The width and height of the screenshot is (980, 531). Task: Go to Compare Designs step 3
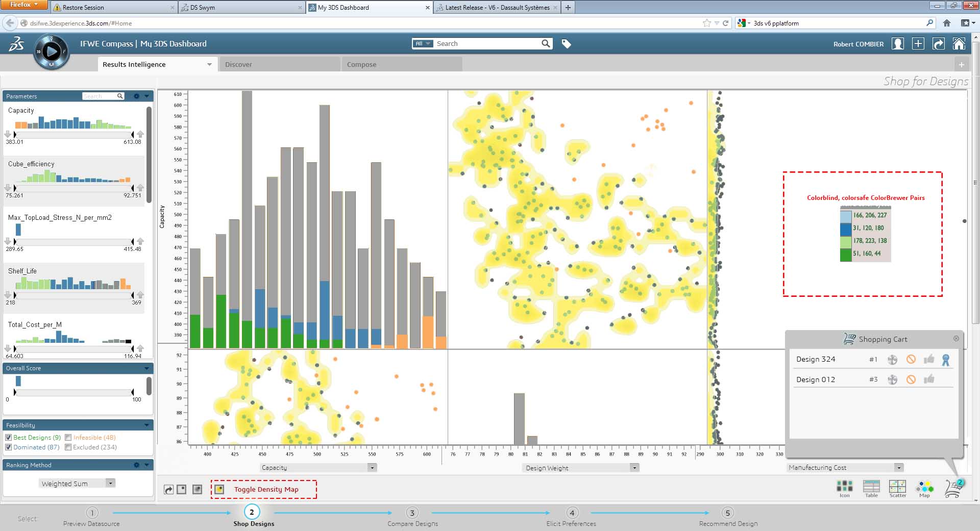pyautogui.click(x=412, y=513)
